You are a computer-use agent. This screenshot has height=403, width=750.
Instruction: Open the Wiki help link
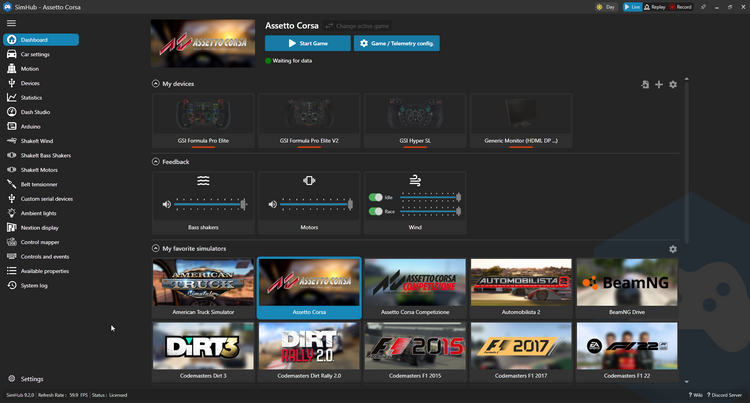pos(695,395)
